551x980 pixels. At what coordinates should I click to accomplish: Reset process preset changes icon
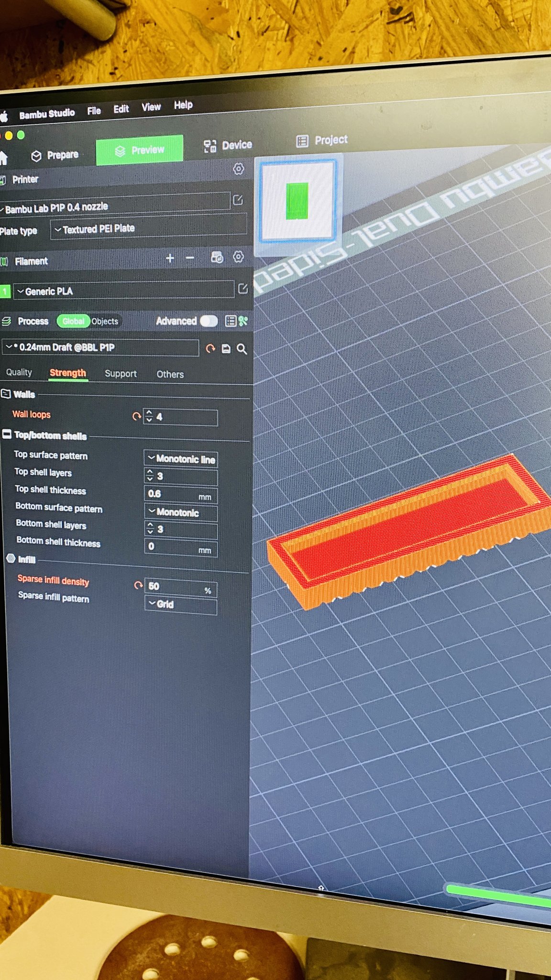coord(210,348)
